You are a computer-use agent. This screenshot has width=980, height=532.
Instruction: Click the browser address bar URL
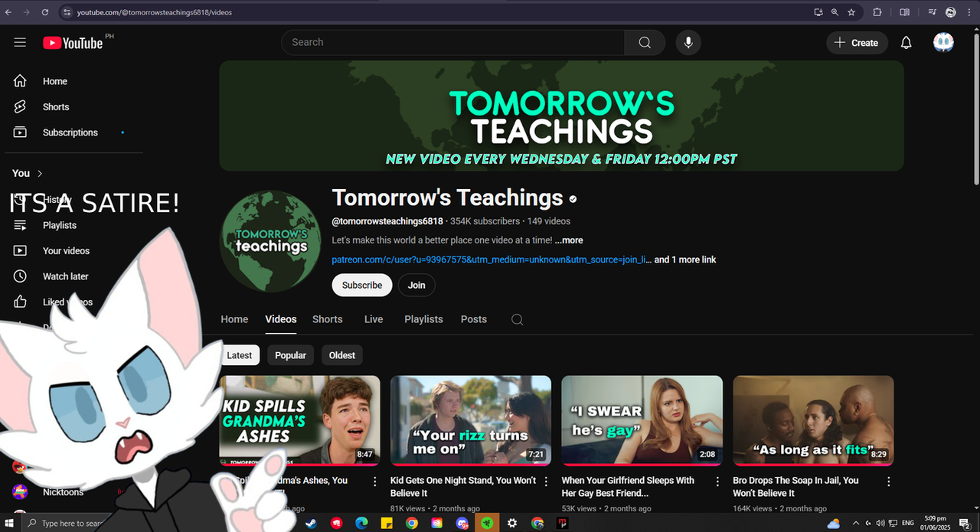tap(155, 12)
